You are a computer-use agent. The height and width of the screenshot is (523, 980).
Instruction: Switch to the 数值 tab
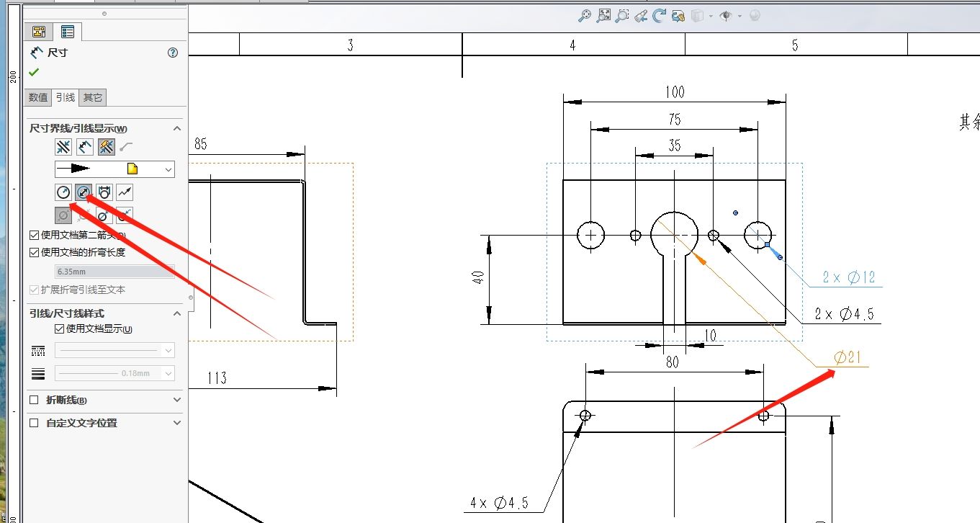(38, 97)
